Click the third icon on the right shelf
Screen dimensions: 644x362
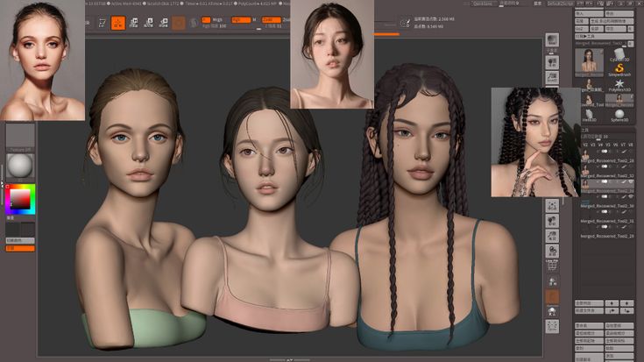tap(552, 78)
